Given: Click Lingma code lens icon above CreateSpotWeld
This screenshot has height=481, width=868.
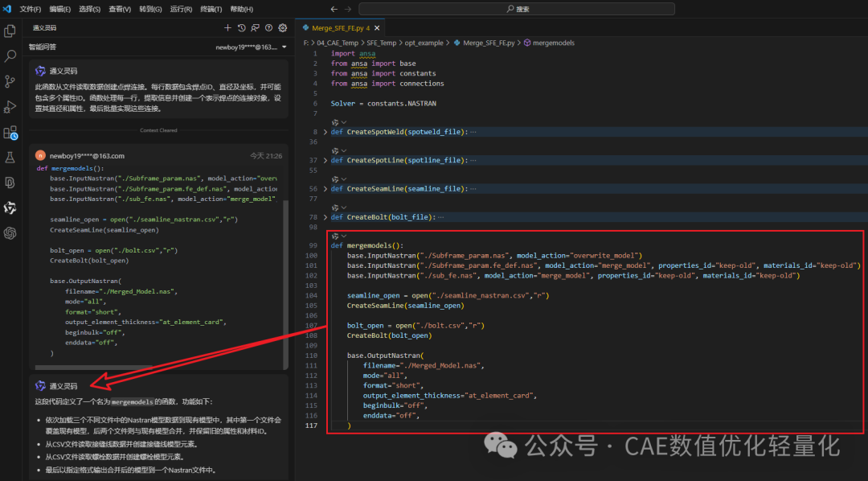Looking at the screenshot, I should tap(335, 122).
